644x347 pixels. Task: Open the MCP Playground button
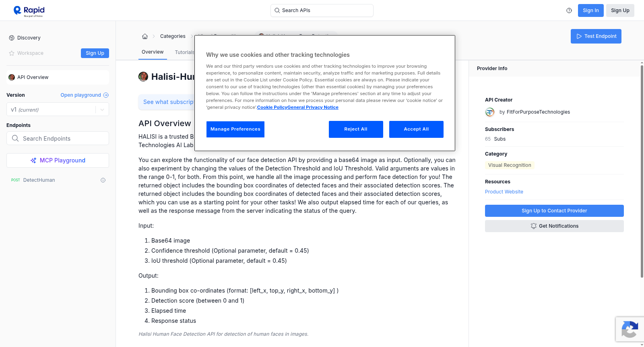pyautogui.click(x=58, y=160)
